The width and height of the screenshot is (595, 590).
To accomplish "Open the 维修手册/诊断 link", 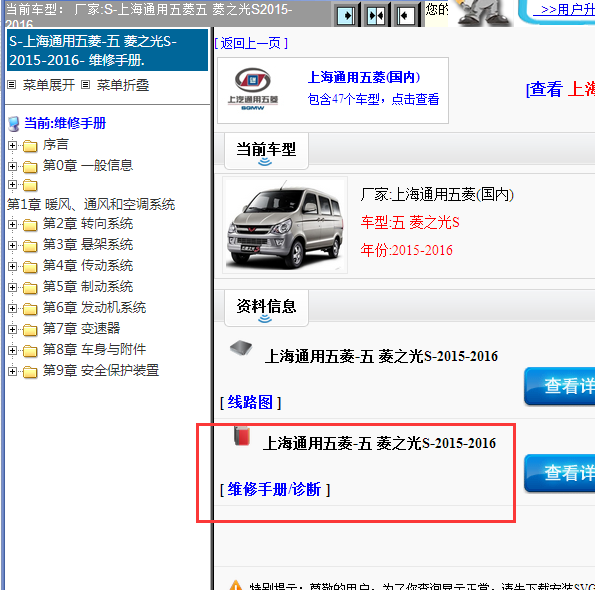I will [x=274, y=489].
